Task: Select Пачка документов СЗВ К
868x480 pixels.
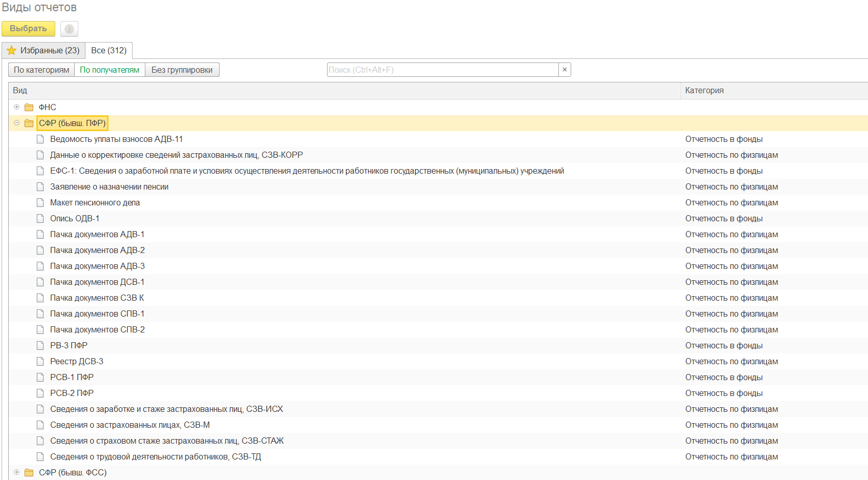Action: 97,298
